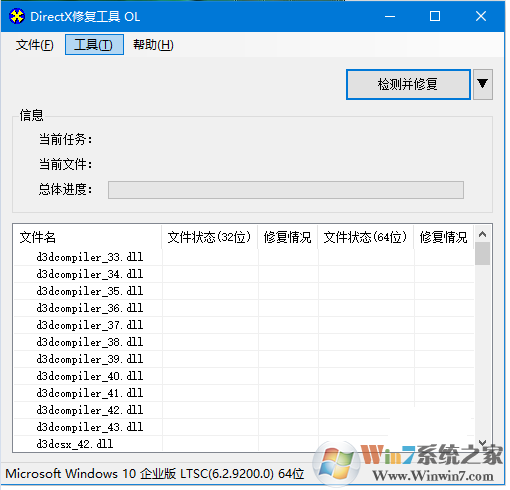Image resolution: width=510 pixels, height=490 pixels.
Task: Click the DirectX repair tool title icon
Action: [16, 16]
